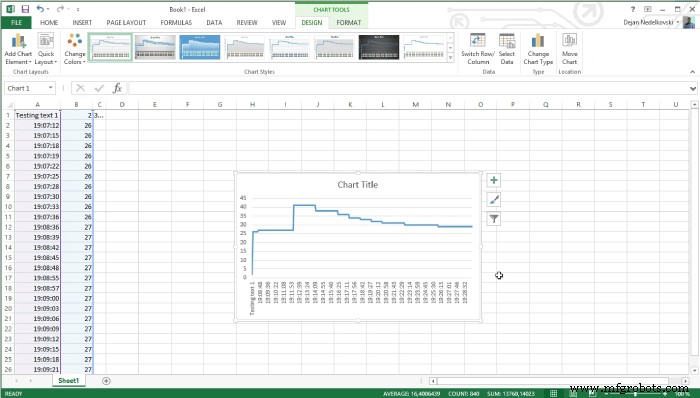Viewport: 700px width, 398px height.
Task: Select row 12 header
Action: (8, 227)
